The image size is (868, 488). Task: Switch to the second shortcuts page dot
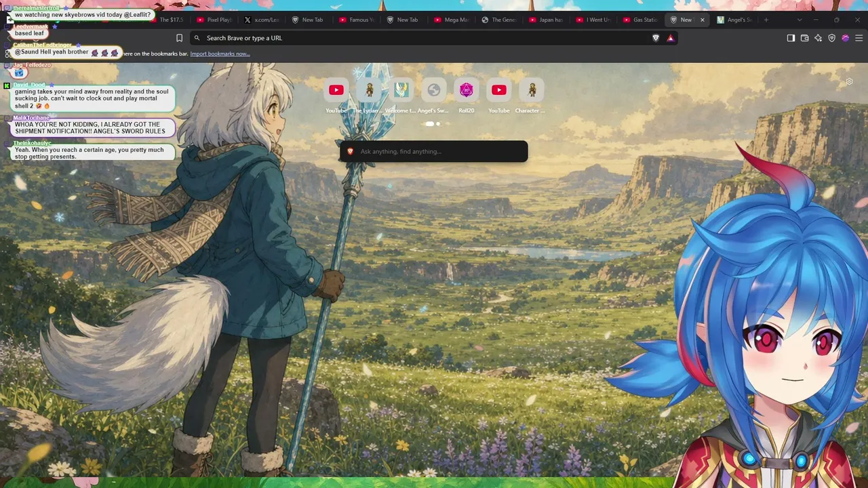438,124
